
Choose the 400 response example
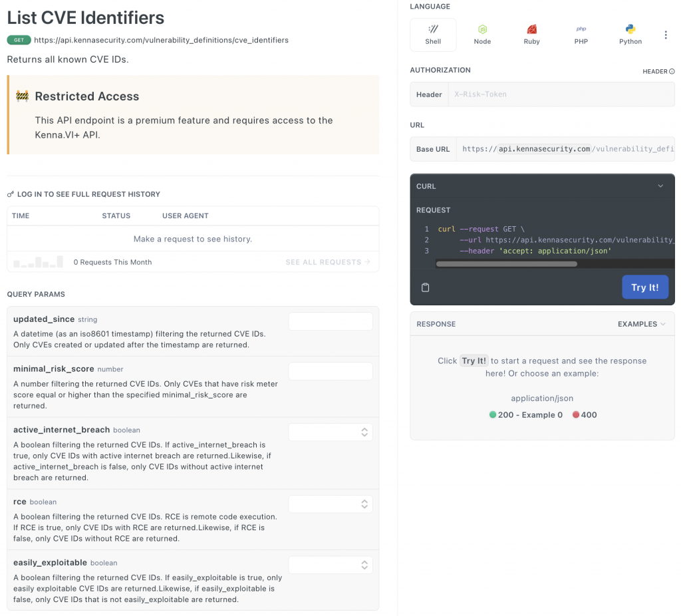[585, 415]
